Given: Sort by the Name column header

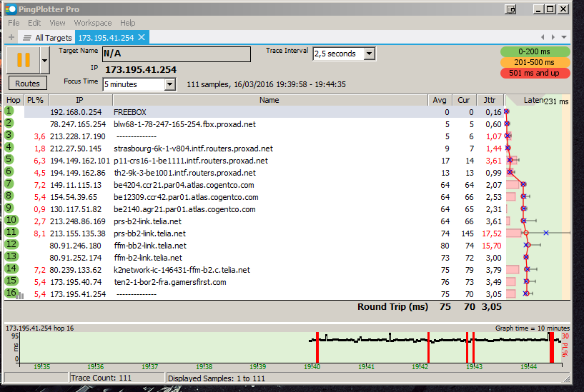Looking at the screenshot, I should pyautogui.click(x=269, y=100).
